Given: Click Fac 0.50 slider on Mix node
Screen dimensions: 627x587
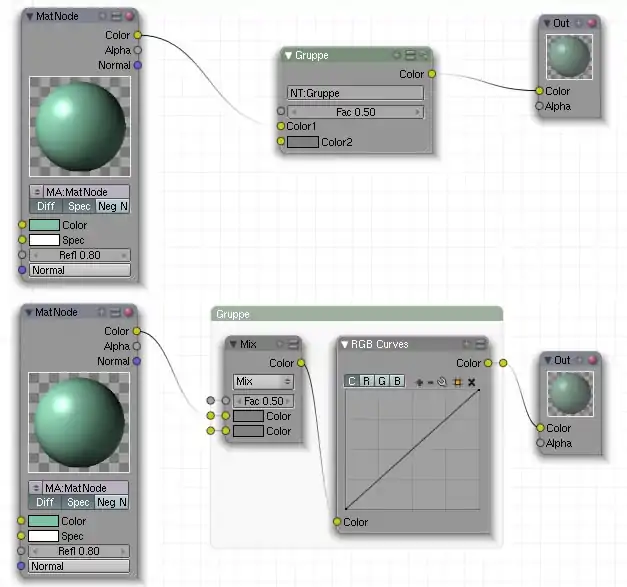Looking at the screenshot, I should [x=263, y=401].
